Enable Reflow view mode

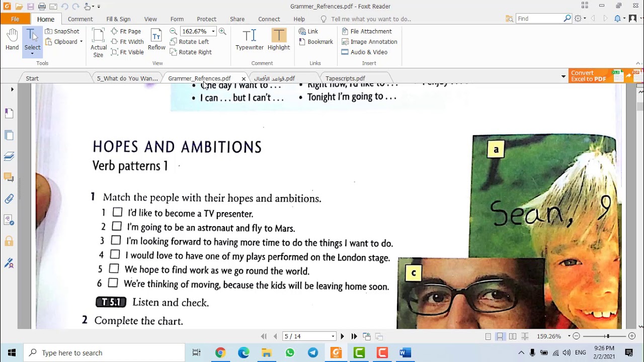coord(156,40)
